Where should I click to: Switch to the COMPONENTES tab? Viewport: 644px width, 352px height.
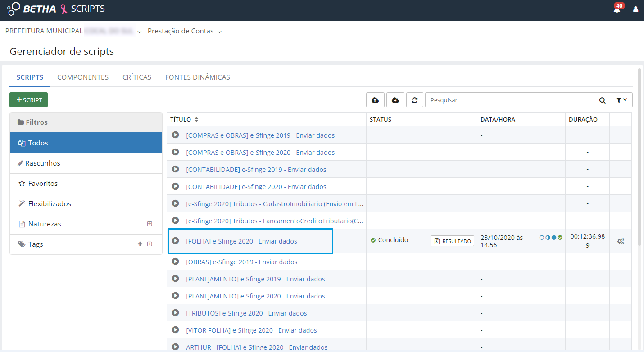83,77
